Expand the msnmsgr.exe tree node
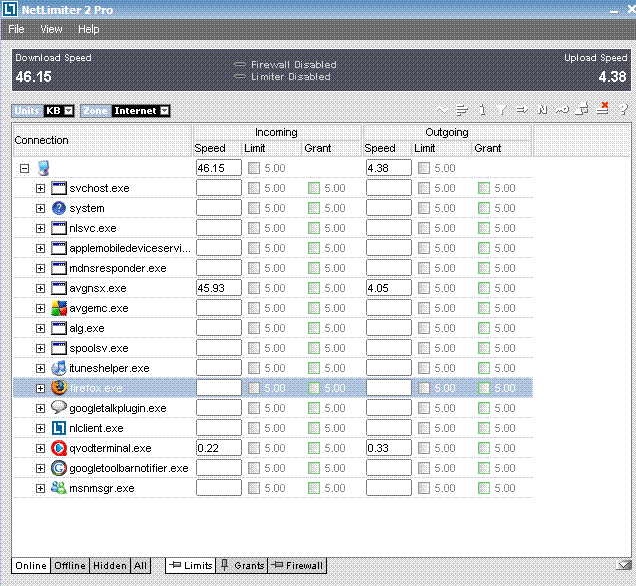The image size is (636, 586). tap(41, 488)
